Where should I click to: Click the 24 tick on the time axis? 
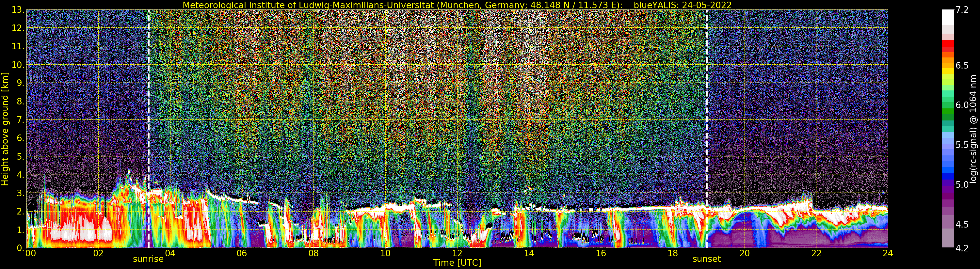coord(888,253)
